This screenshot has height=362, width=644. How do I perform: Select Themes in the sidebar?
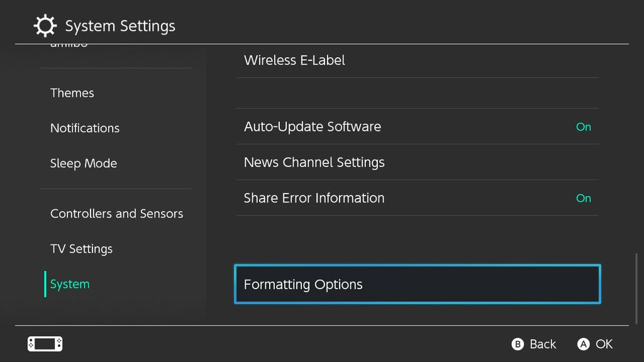point(72,93)
